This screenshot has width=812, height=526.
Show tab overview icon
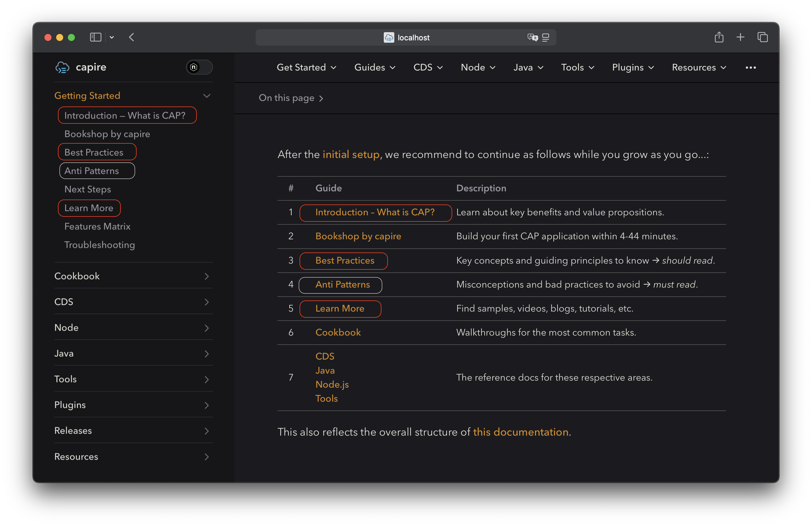pyautogui.click(x=763, y=37)
